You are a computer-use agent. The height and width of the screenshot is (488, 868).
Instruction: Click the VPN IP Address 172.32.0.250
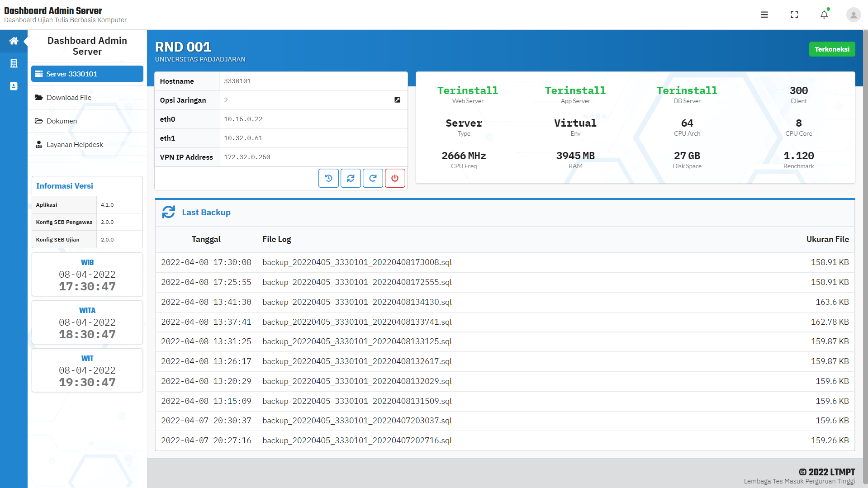coord(247,157)
